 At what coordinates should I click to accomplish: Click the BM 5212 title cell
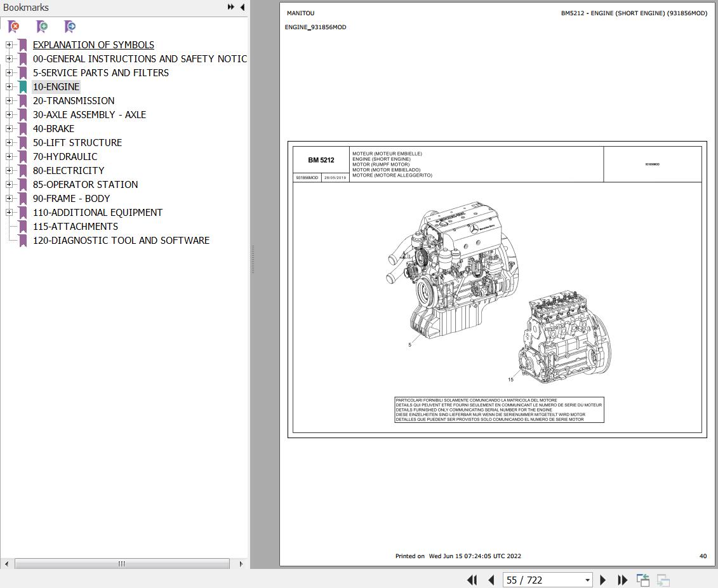[321, 160]
